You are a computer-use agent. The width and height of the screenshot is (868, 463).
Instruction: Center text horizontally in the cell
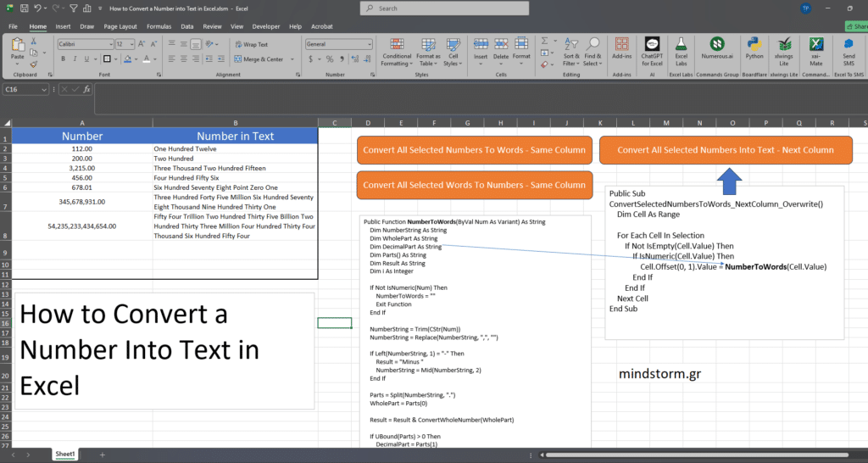click(184, 59)
